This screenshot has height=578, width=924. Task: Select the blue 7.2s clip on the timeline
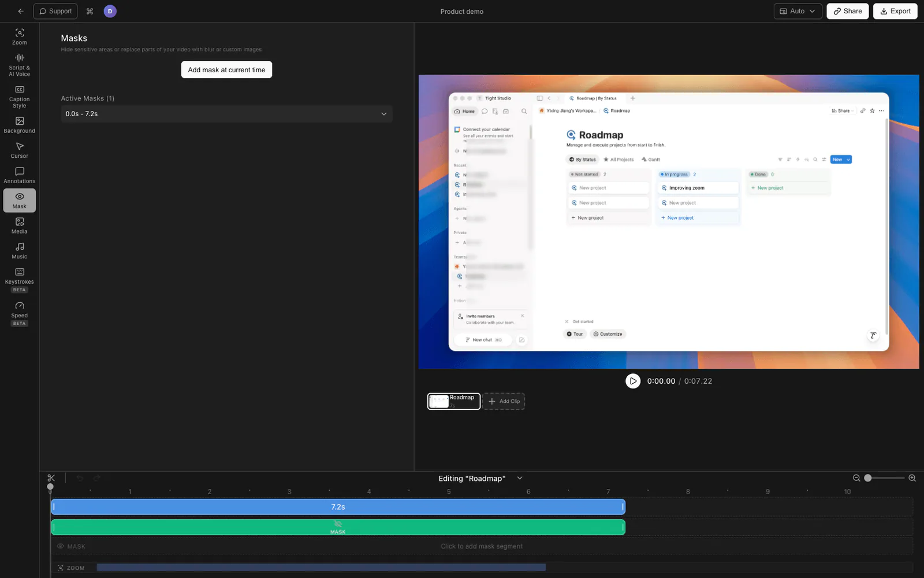(338, 507)
